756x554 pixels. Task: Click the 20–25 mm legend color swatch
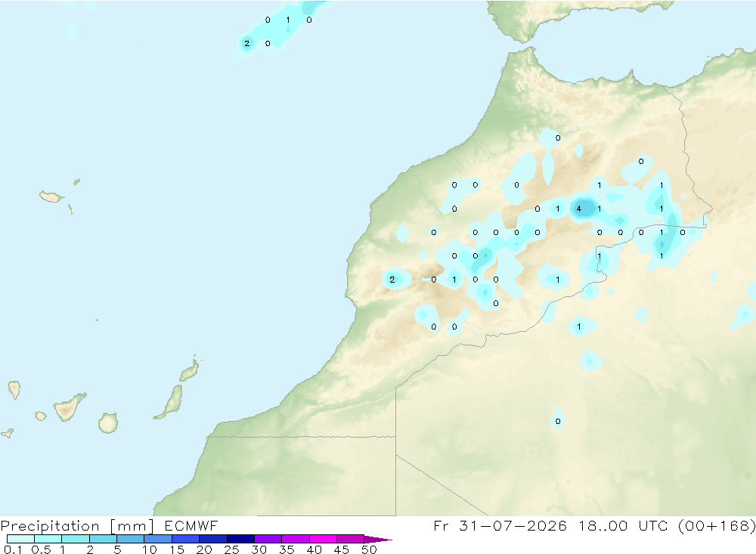pos(213,539)
